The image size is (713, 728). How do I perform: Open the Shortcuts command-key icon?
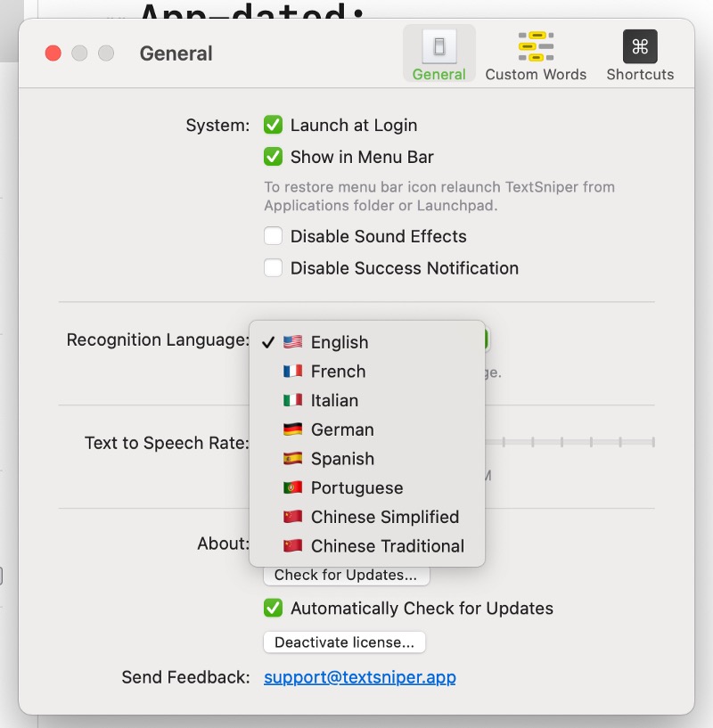click(x=640, y=46)
